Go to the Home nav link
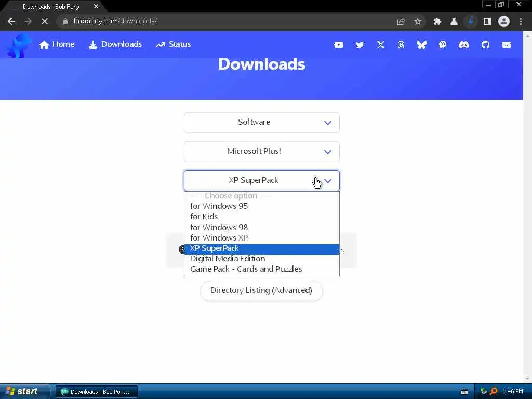The height and width of the screenshot is (399, 532). tap(57, 45)
